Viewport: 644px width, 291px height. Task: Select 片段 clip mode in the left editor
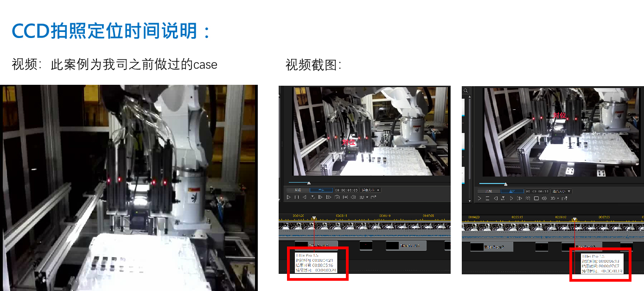click(x=298, y=190)
